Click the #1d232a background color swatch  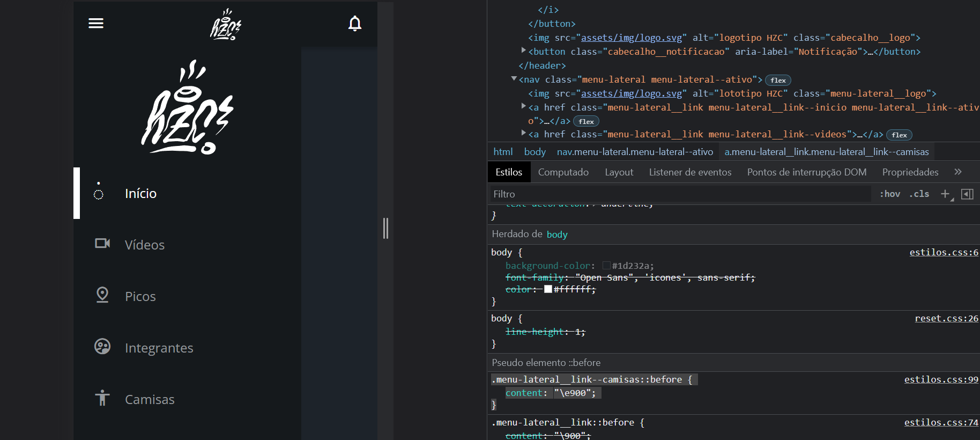click(606, 265)
